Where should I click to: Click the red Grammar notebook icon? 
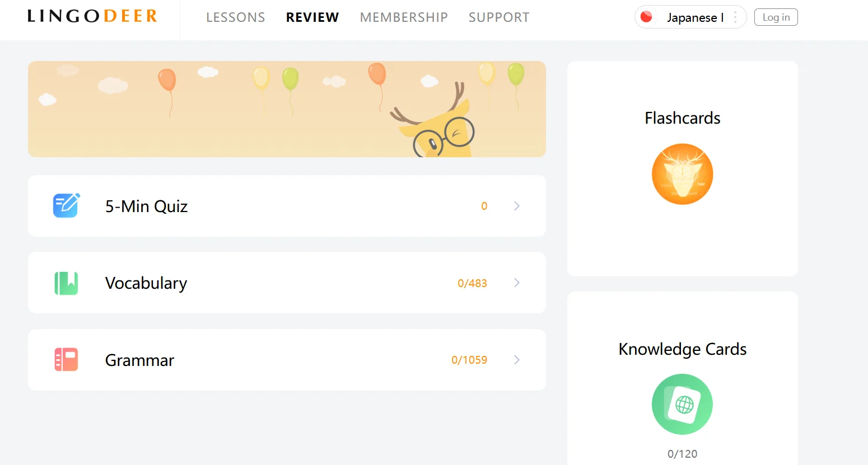(66, 360)
